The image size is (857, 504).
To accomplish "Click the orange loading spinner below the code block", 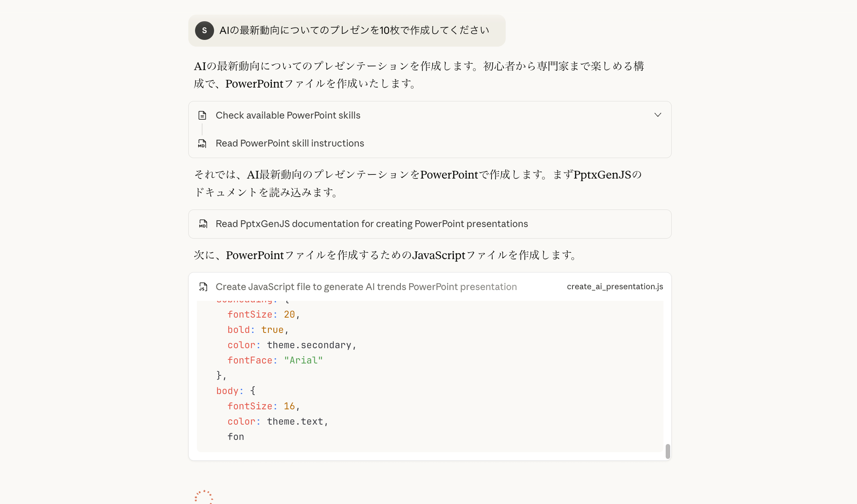I will (x=204, y=497).
